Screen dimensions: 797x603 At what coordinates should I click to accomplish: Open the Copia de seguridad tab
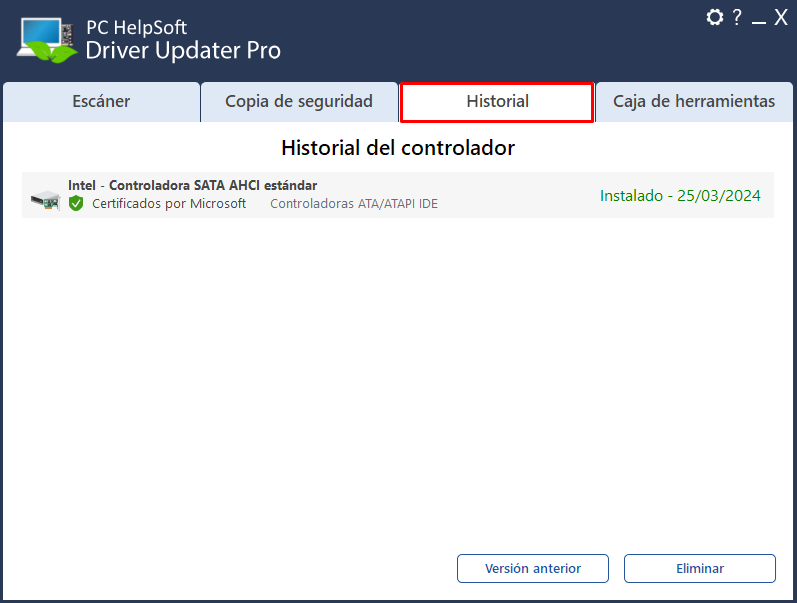[299, 102]
